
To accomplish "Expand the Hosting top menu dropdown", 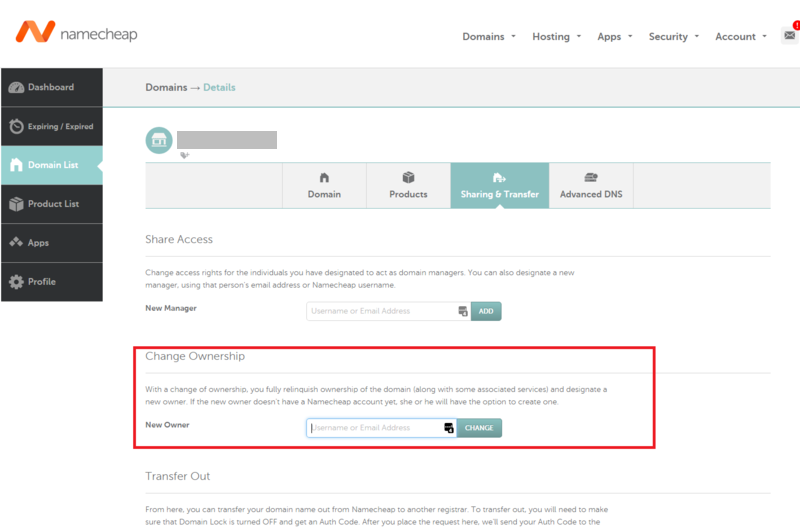I will pos(557,37).
